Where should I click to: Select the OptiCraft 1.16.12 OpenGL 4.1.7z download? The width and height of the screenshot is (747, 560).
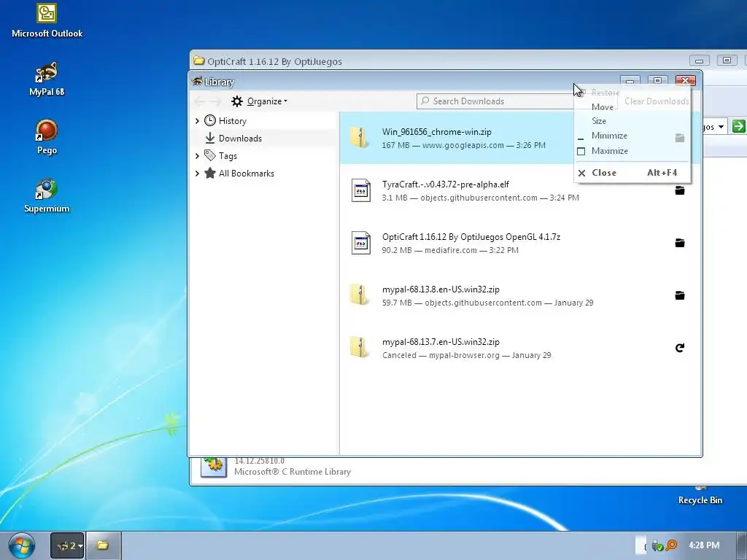520,243
